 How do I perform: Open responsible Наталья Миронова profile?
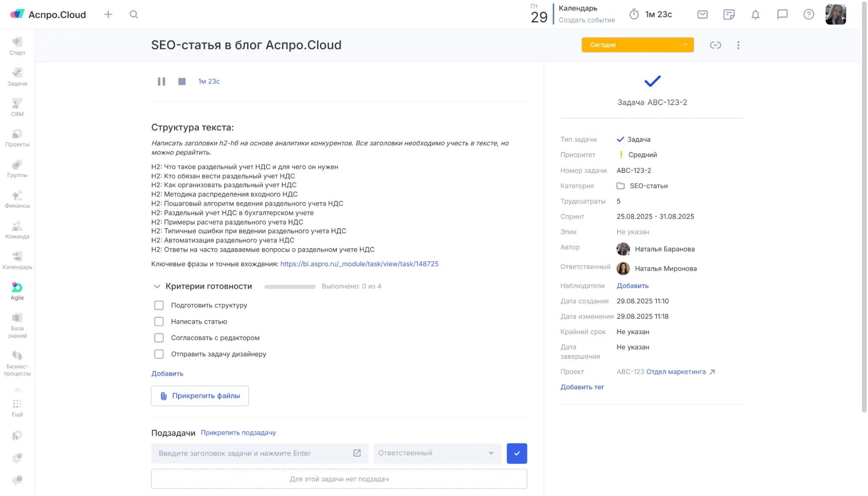click(x=657, y=269)
